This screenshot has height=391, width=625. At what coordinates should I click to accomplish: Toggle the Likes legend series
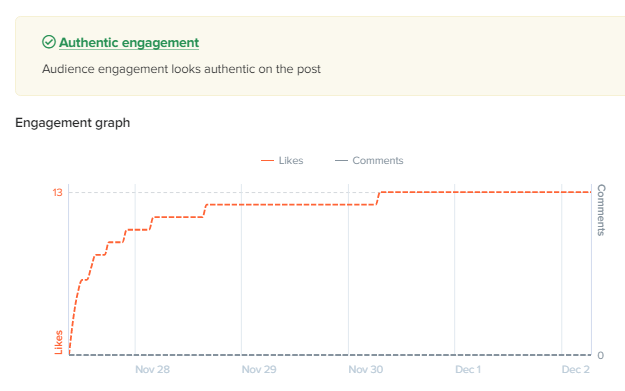pyautogui.click(x=282, y=161)
